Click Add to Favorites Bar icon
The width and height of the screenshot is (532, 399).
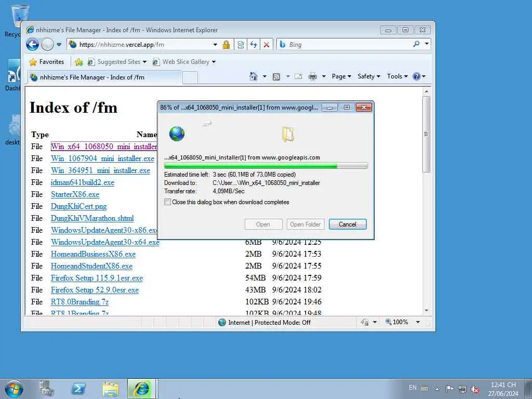click(79, 62)
